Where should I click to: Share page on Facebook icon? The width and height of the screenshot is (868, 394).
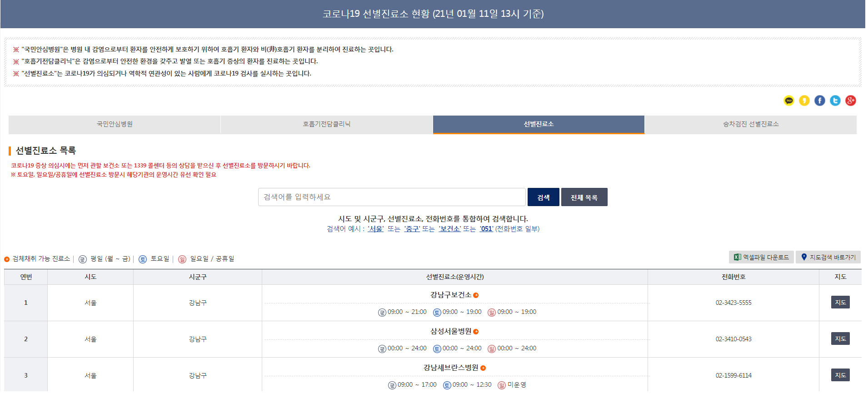click(820, 101)
